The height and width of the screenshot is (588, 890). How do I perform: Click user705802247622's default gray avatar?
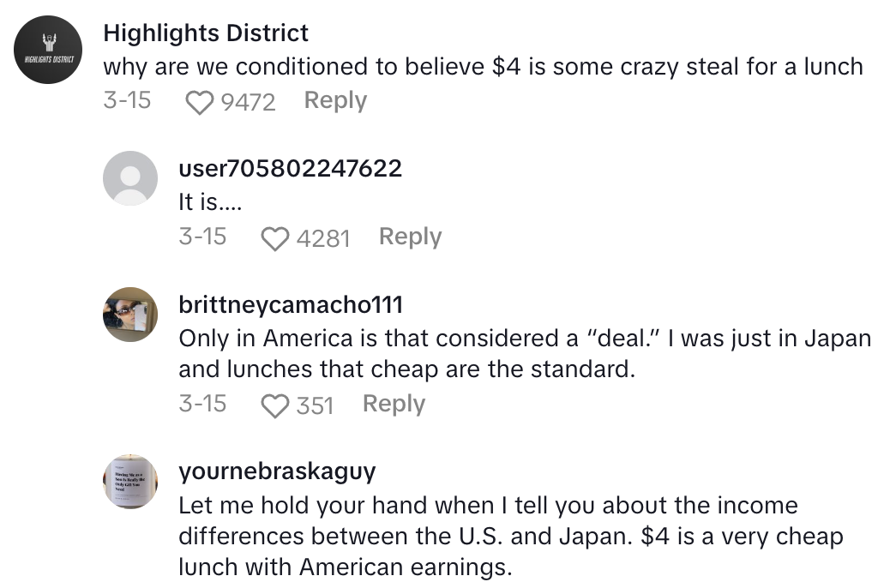click(x=130, y=178)
